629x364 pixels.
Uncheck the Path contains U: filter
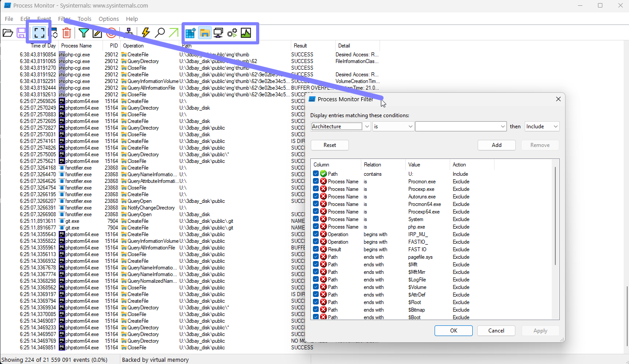coord(316,174)
